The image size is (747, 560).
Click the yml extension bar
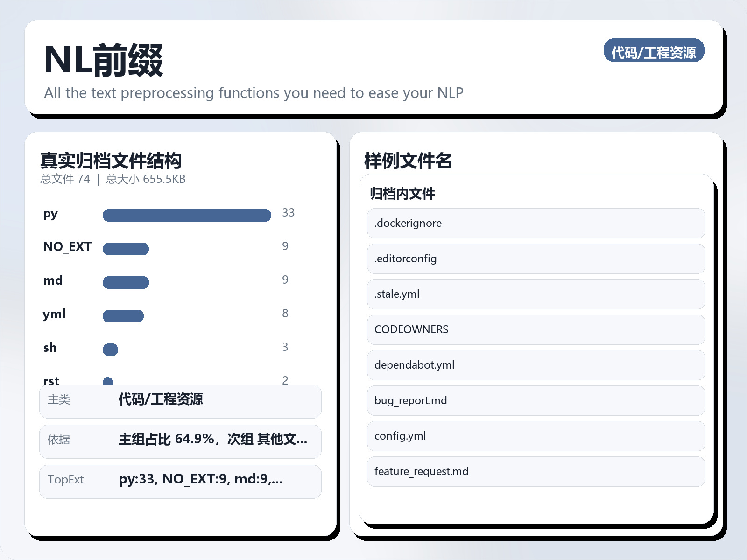click(x=123, y=316)
